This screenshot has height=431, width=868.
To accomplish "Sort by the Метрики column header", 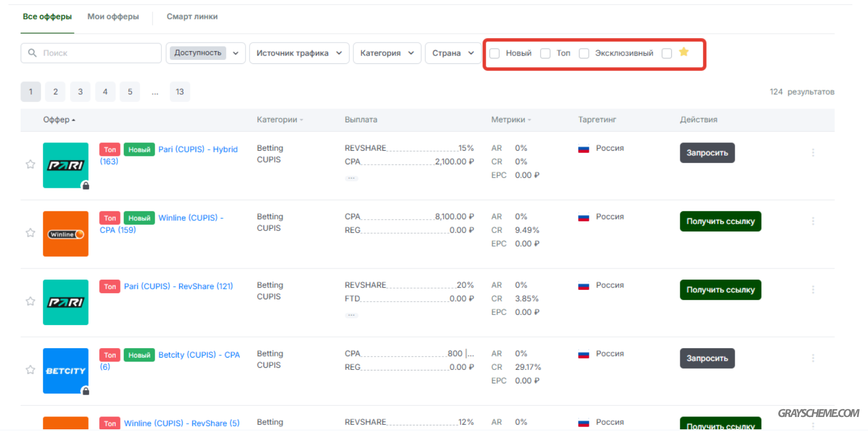I will (511, 120).
